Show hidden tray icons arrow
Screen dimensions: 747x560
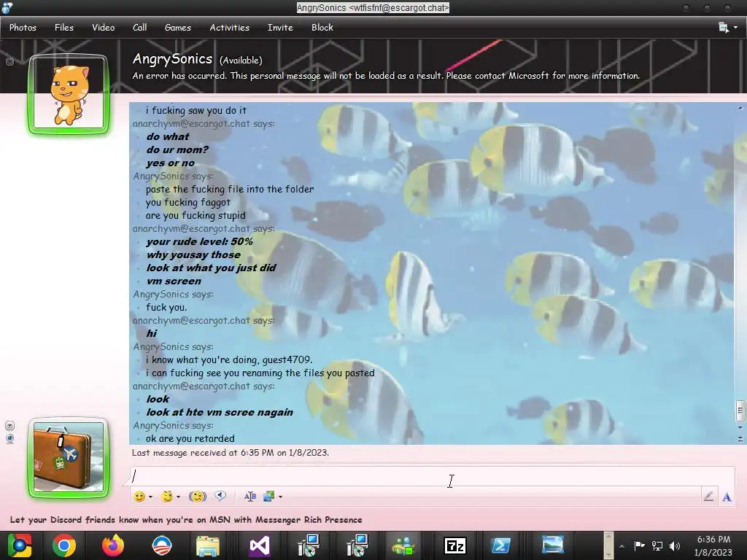pos(622,546)
